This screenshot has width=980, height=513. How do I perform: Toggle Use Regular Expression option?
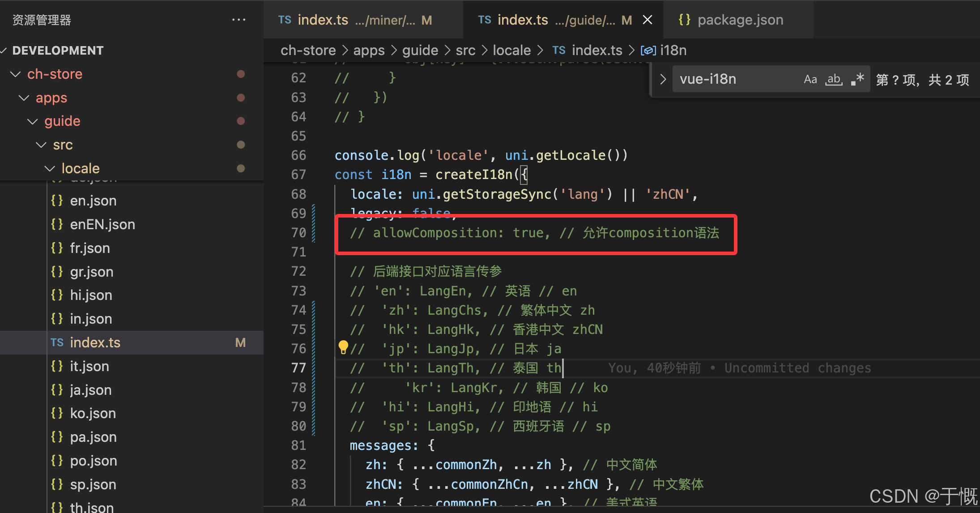[857, 80]
